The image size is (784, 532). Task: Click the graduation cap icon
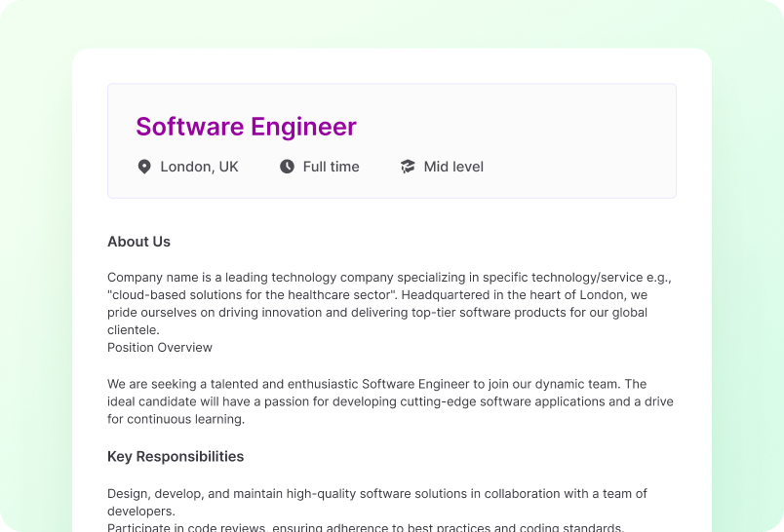(408, 167)
